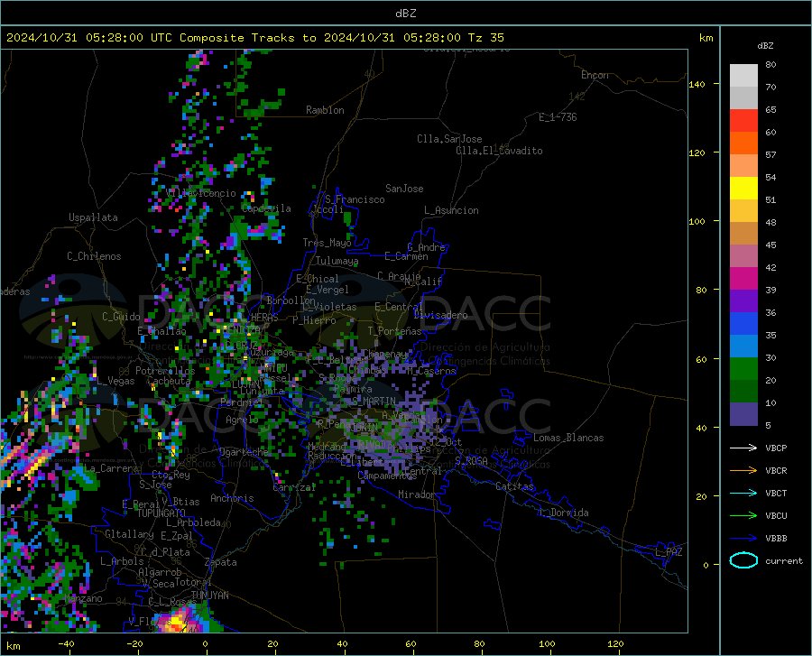The image size is (812, 656).
Task: Click the L_Asuncion map label
Action: click(451, 210)
